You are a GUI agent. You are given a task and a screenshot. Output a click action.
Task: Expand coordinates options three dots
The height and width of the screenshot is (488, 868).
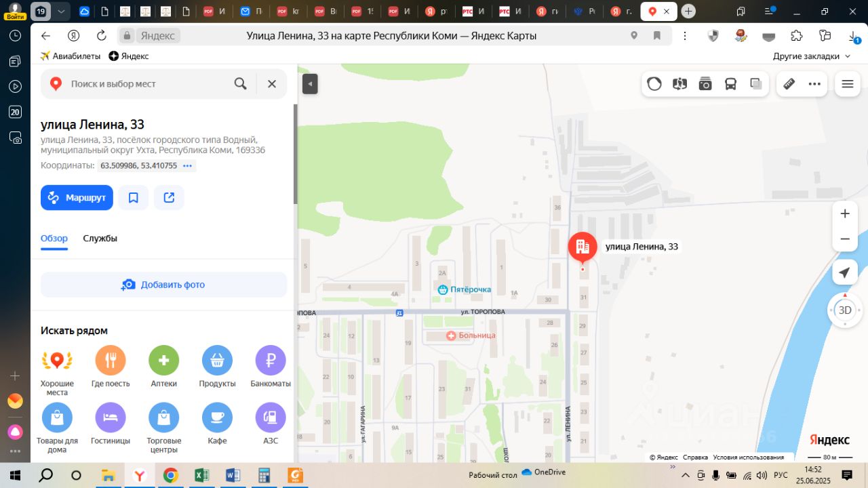pos(188,166)
